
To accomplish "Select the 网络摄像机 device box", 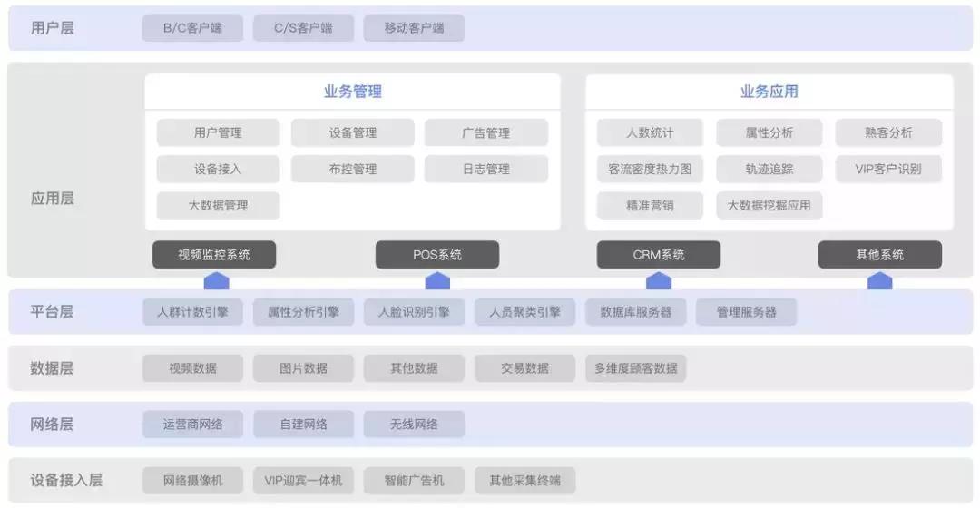I will [192, 481].
